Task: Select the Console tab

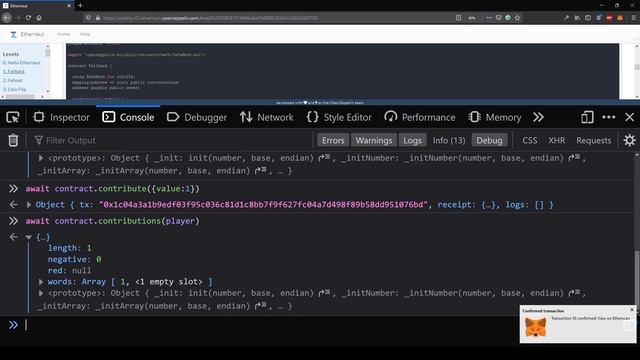Action: [128, 118]
